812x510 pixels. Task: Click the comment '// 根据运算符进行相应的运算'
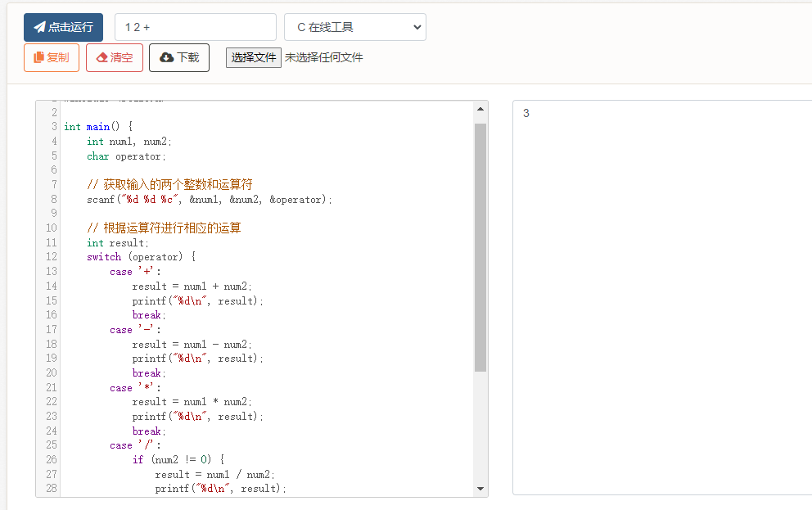pyautogui.click(x=165, y=228)
